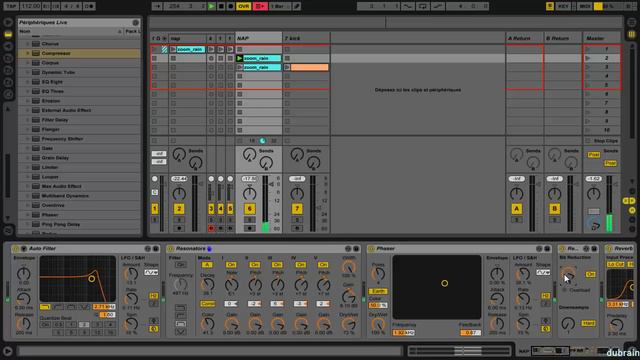Save the Auto Filter preset icon

tap(156, 249)
